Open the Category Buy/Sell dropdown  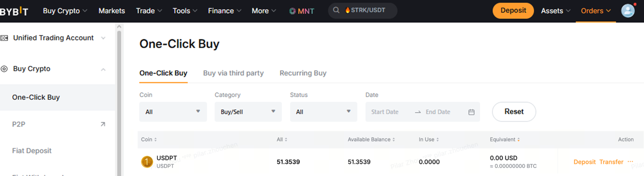248,112
